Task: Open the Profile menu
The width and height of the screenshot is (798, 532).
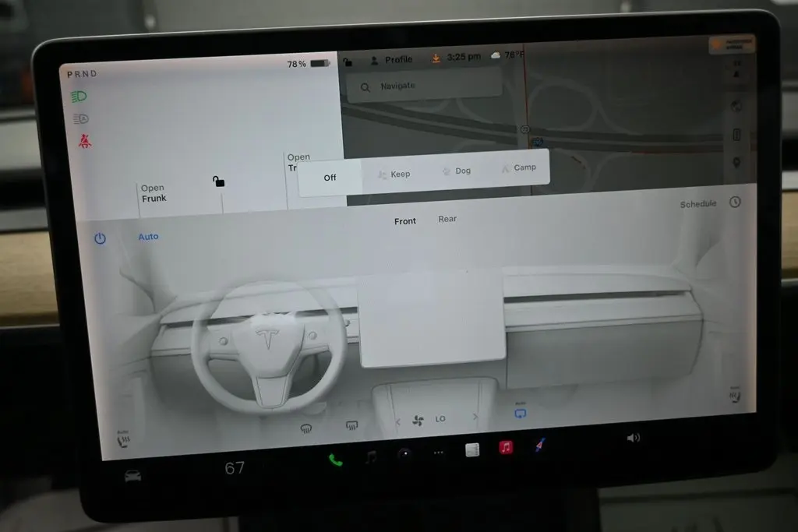Action: (390, 60)
